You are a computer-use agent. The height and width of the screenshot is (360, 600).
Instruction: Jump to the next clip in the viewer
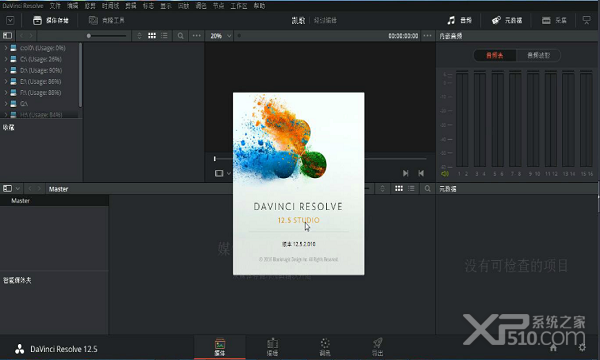406,173
